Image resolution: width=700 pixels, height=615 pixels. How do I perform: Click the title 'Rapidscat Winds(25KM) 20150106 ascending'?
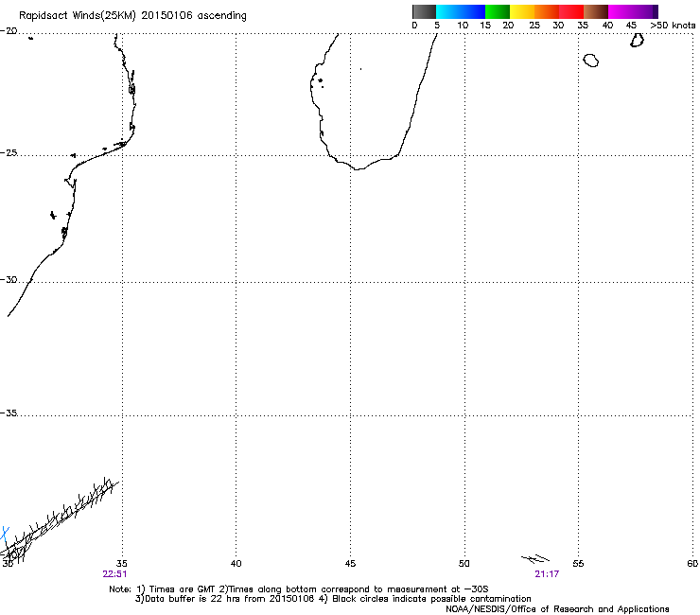click(x=132, y=16)
